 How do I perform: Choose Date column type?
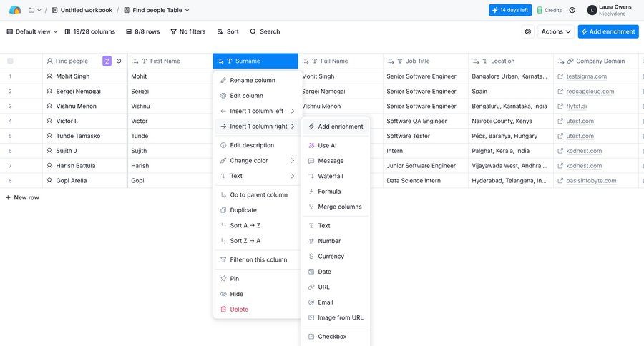click(335, 272)
